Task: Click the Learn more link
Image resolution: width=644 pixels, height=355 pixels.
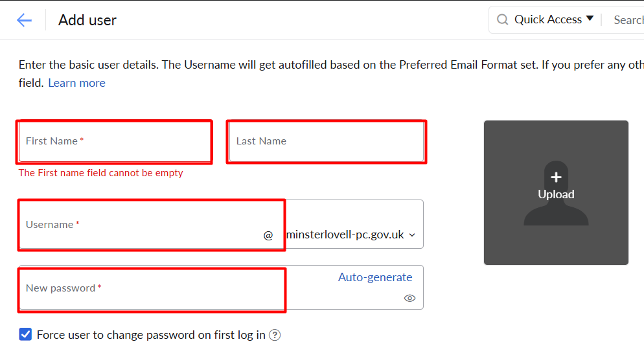Action: [x=77, y=83]
